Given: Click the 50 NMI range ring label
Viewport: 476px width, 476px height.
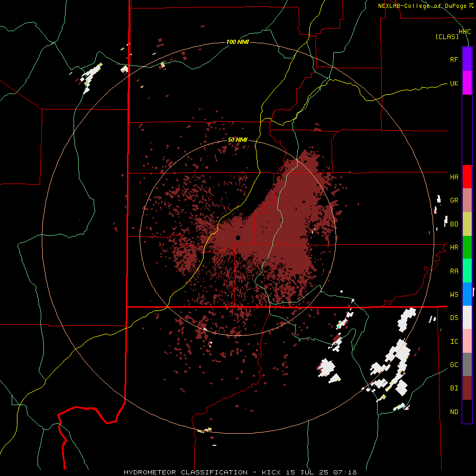Looking at the screenshot, I should tap(237, 140).
